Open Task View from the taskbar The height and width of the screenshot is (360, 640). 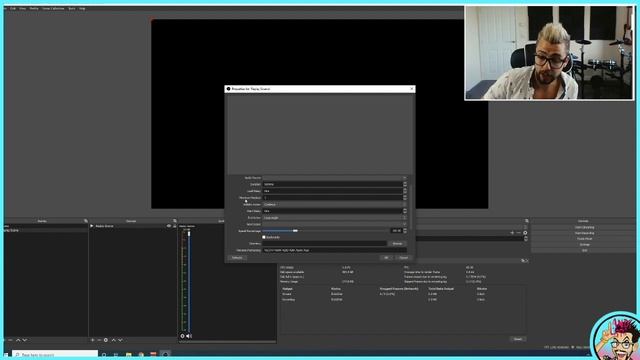coord(116,355)
